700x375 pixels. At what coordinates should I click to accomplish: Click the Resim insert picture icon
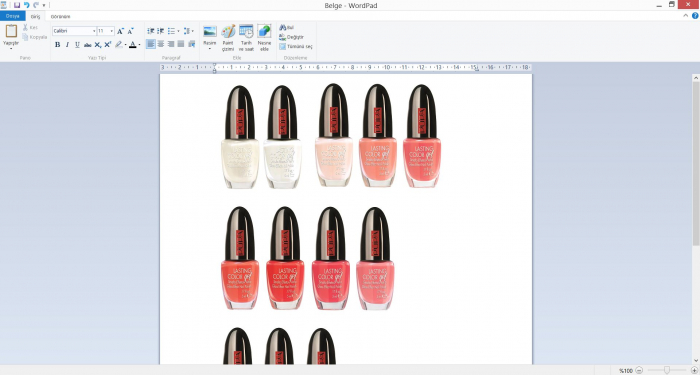(x=210, y=31)
